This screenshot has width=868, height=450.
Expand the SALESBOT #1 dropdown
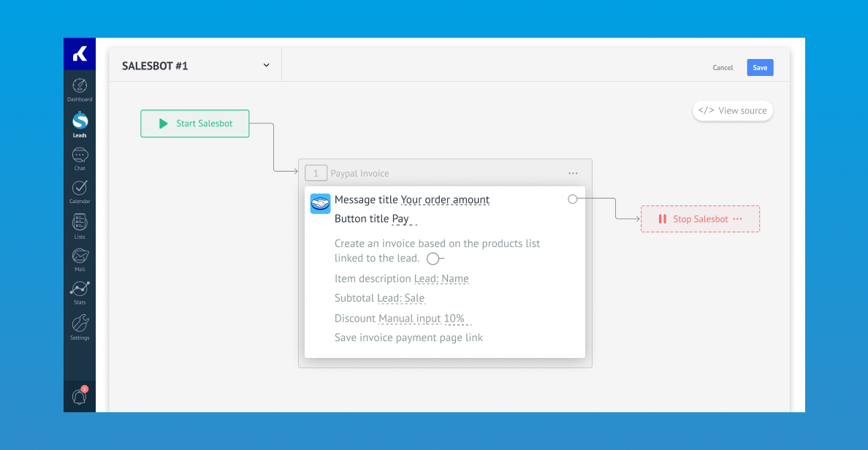click(x=266, y=66)
